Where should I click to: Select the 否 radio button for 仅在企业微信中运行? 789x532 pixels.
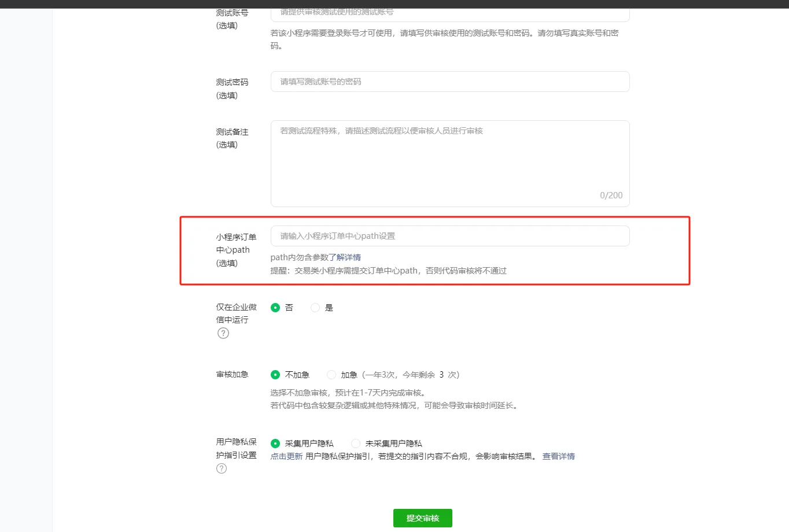click(275, 308)
